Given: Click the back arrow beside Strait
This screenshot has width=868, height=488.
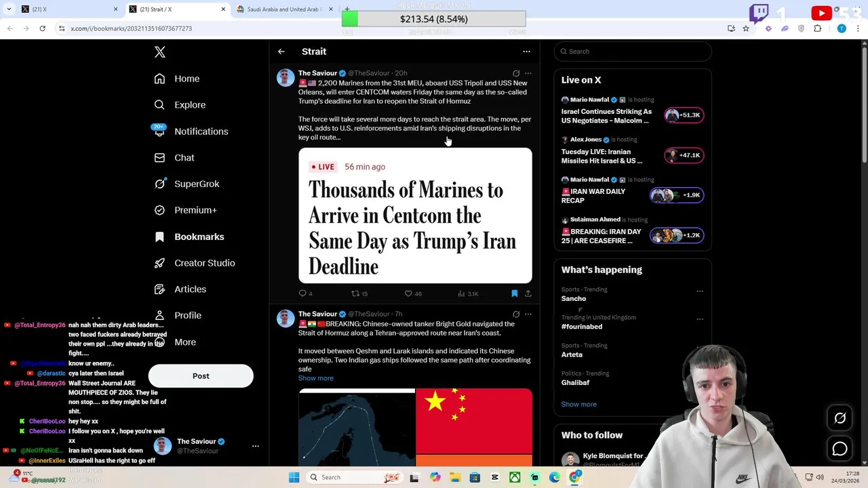Looking at the screenshot, I should [281, 52].
